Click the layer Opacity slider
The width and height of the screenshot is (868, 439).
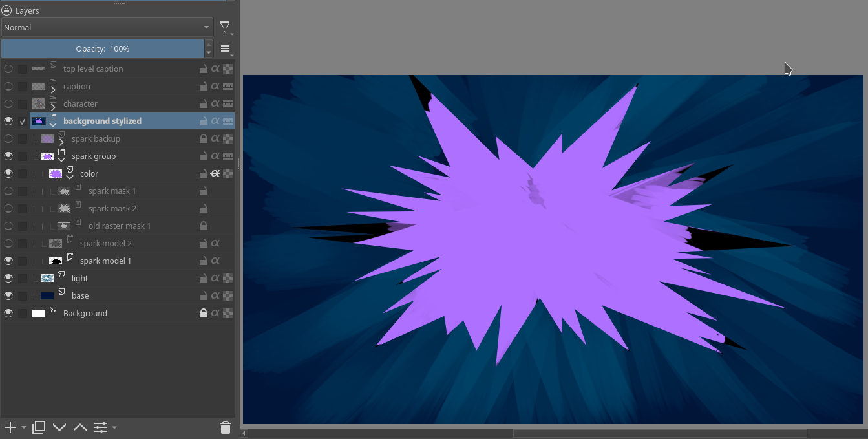click(x=102, y=48)
